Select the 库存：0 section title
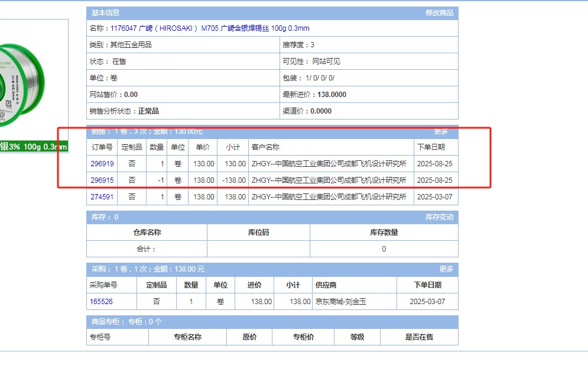The image size is (588, 381). pyautogui.click(x=105, y=217)
